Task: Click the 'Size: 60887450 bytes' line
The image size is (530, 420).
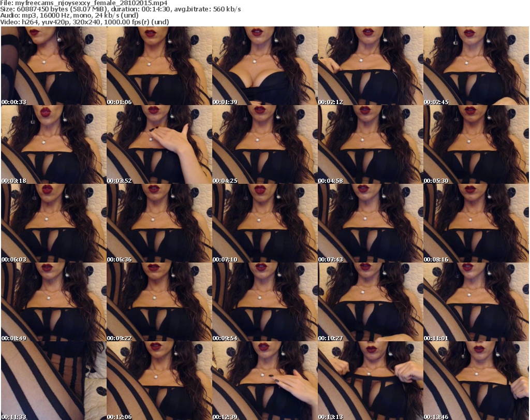Action: click(120, 9)
